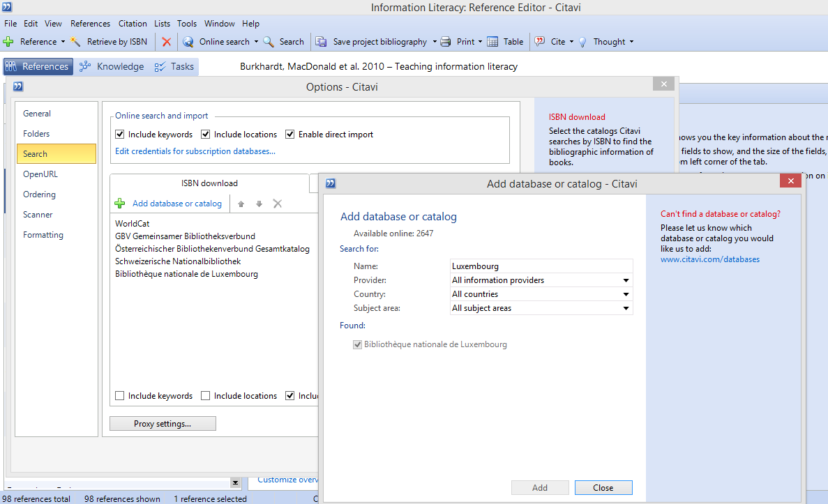
Task: Click the Search magnifier icon in toolbar
Action: tap(269, 42)
